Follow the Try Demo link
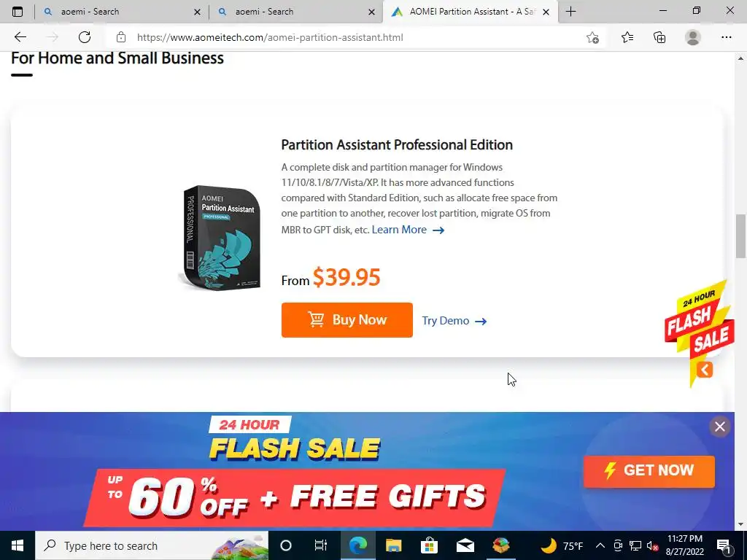Image resolution: width=747 pixels, height=560 pixels. pyautogui.click(x=454, y=321)
